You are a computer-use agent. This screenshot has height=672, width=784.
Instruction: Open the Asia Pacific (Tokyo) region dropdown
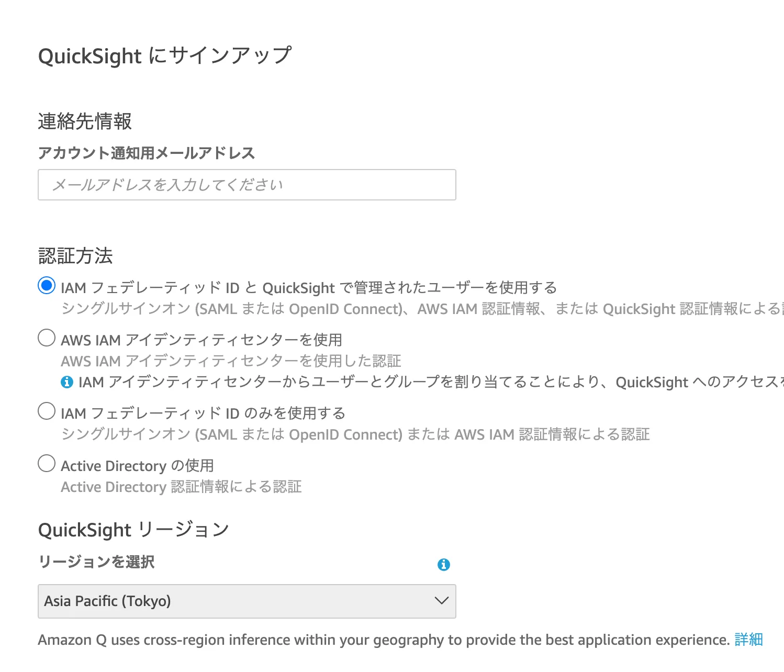click(247, 601)
